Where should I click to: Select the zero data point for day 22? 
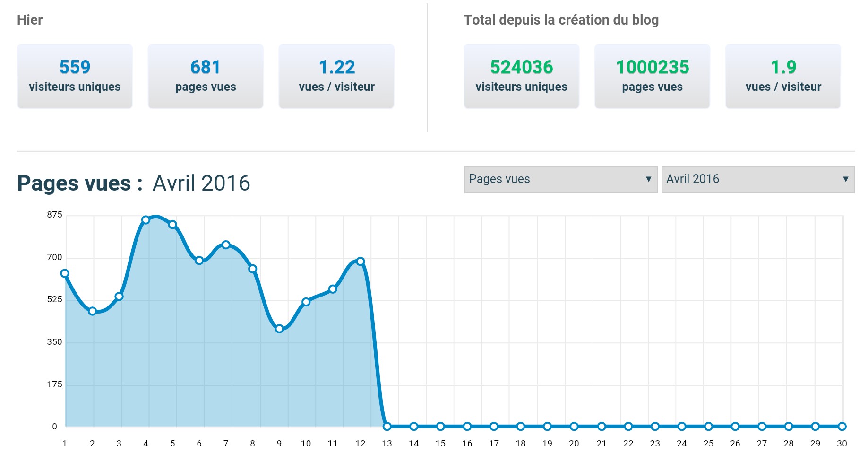point(628,427)
